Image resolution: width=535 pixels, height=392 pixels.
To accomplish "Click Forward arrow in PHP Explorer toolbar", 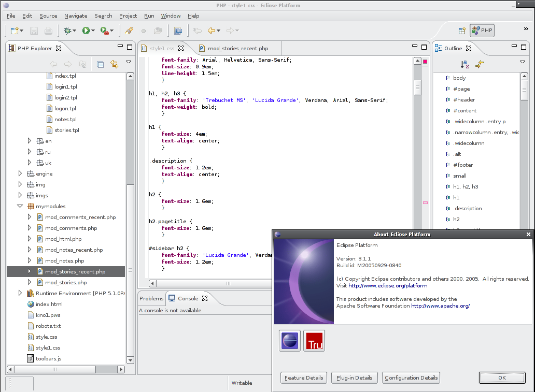I will coord(68,64).
